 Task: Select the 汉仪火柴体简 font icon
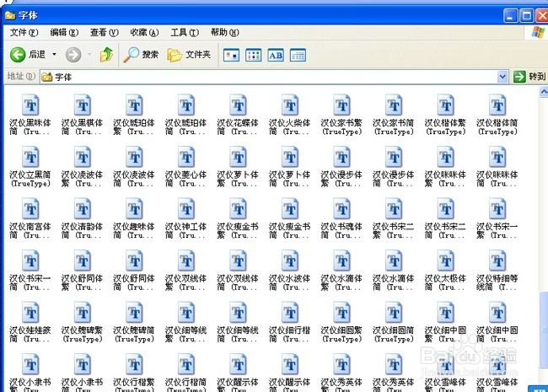coord(290,105)
